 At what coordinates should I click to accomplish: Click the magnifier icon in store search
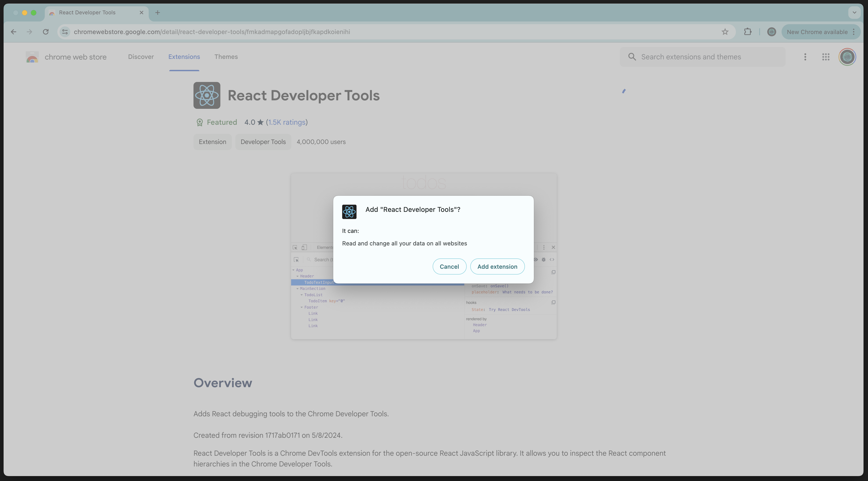pos(632,57)
